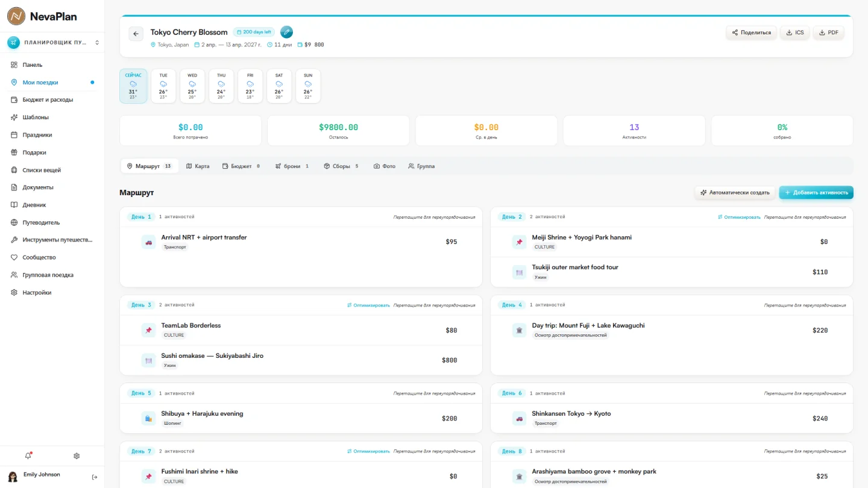Viewport: 868px width, 488px height.
Task: Open Групповая поездка in sidebar
Action: pyautogui.click(x=52, y=275)
